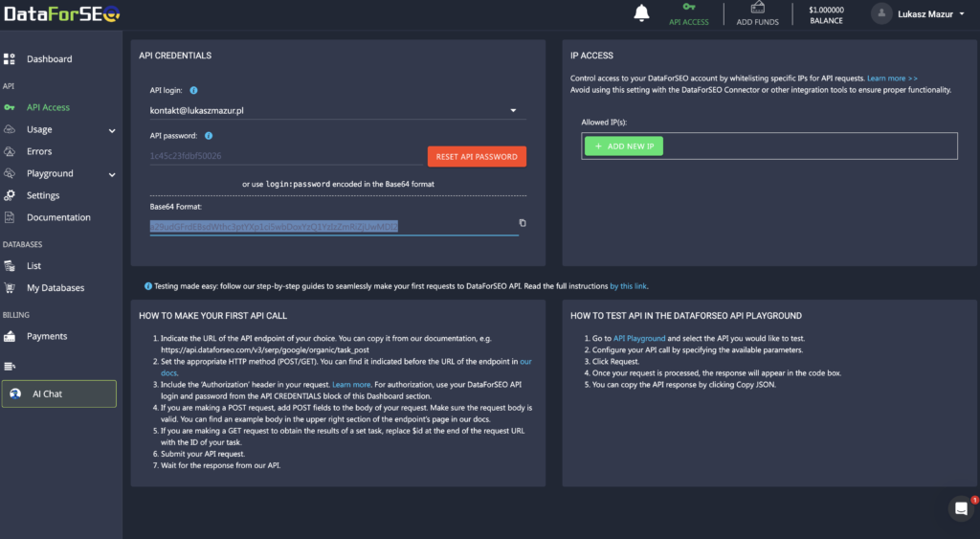Click the API Access key icon in header
The image size is (980, 539).
click(x=689, y=7)
